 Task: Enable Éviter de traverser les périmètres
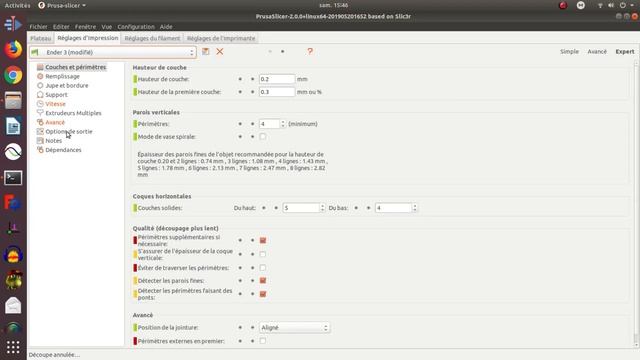[x=263, y=268]
